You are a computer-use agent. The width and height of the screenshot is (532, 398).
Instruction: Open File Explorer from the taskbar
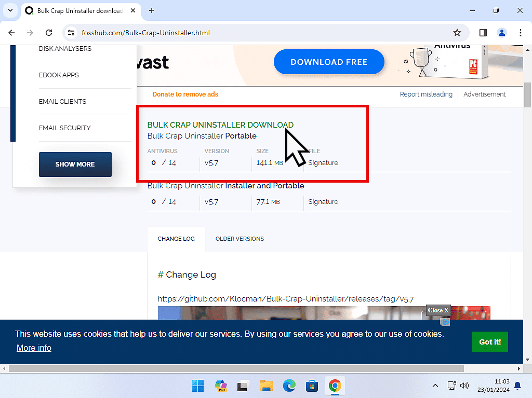pos(267,386)
